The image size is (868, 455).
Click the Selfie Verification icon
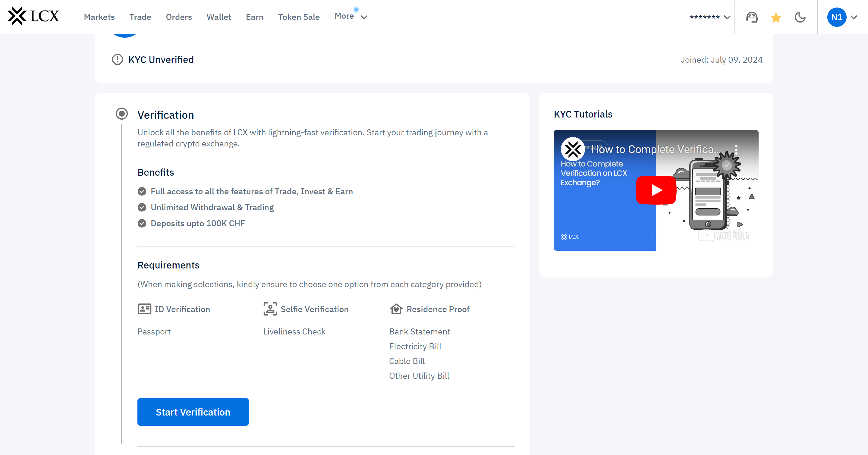270,309
